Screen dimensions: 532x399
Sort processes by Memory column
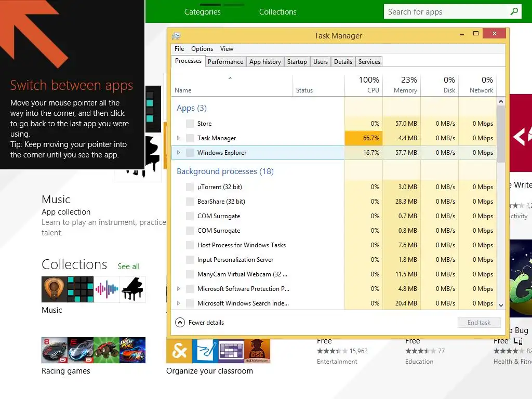(x=402, y=85)
